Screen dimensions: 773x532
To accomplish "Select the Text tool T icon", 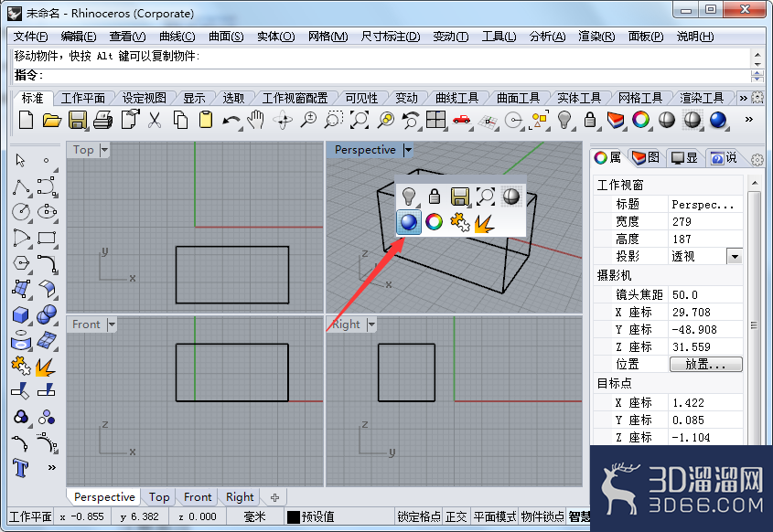I will 21,467.
